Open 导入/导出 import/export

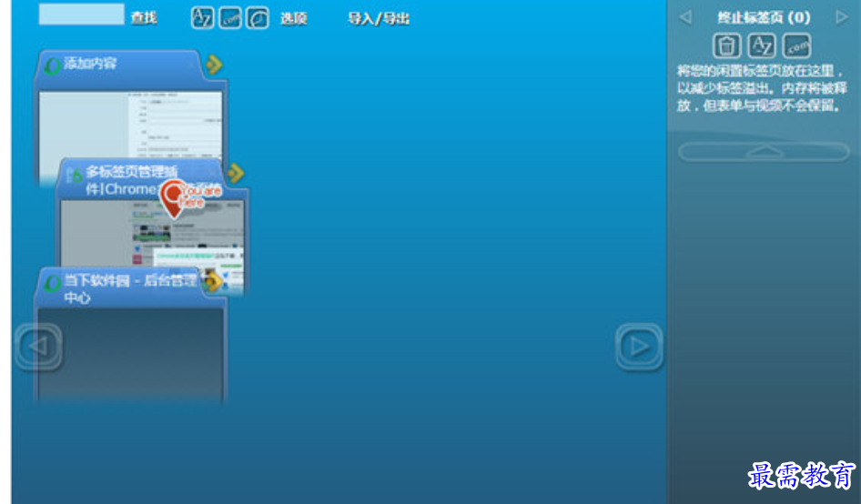(x=379, y=19)
